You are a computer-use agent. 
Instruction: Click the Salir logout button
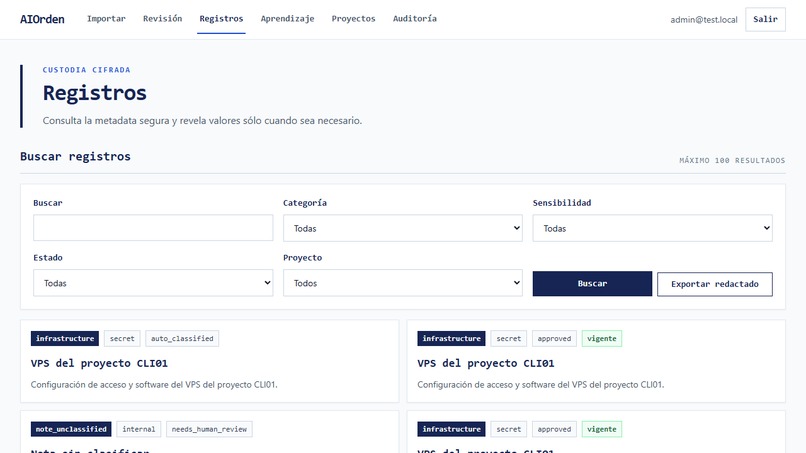coord(765,20)
